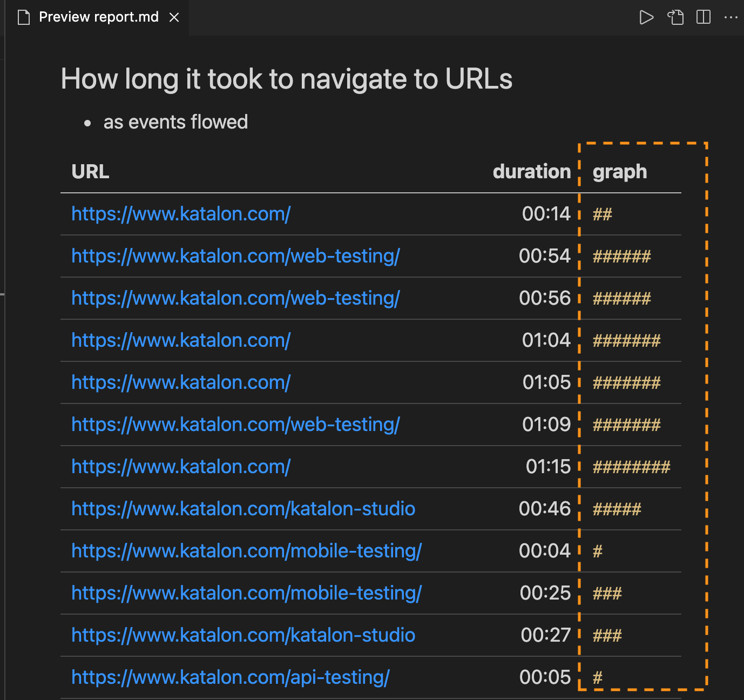The width and height of the screenshot is (744, 700).
Task: Open the first https://www.katalon.com/ link
Action: tap(180, 214)
